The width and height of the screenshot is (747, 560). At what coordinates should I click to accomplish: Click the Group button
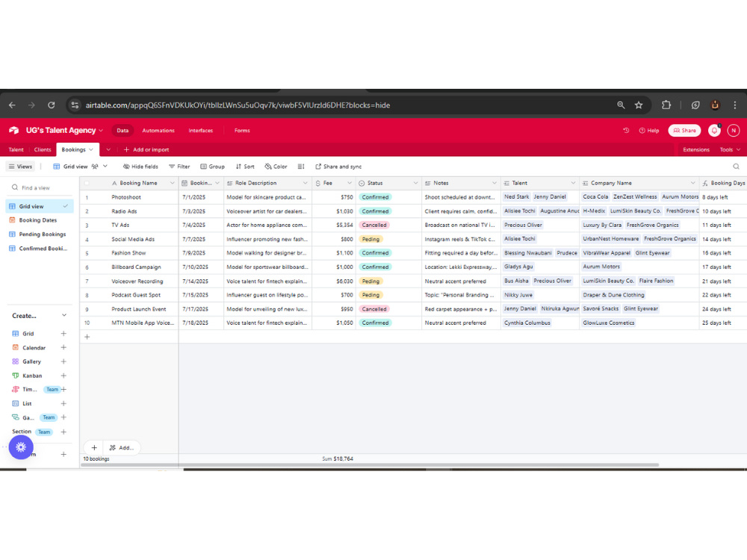click(x=212, y=167)
